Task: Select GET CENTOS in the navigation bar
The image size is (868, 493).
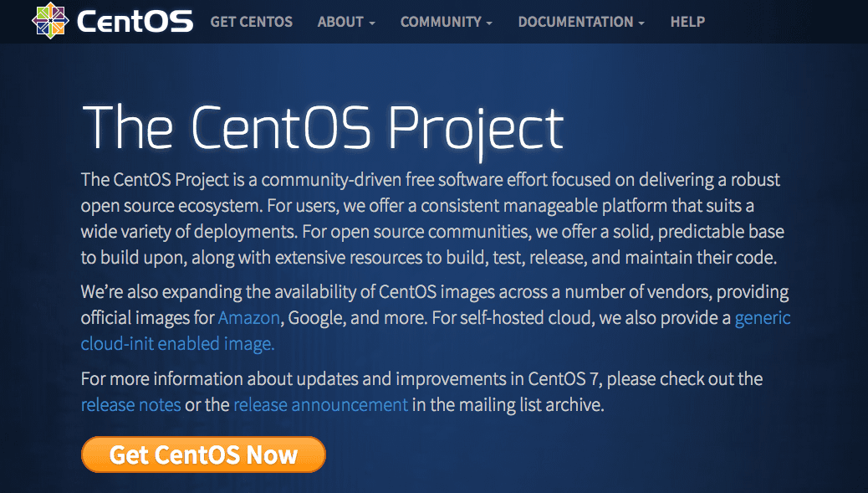Action: 251,22
